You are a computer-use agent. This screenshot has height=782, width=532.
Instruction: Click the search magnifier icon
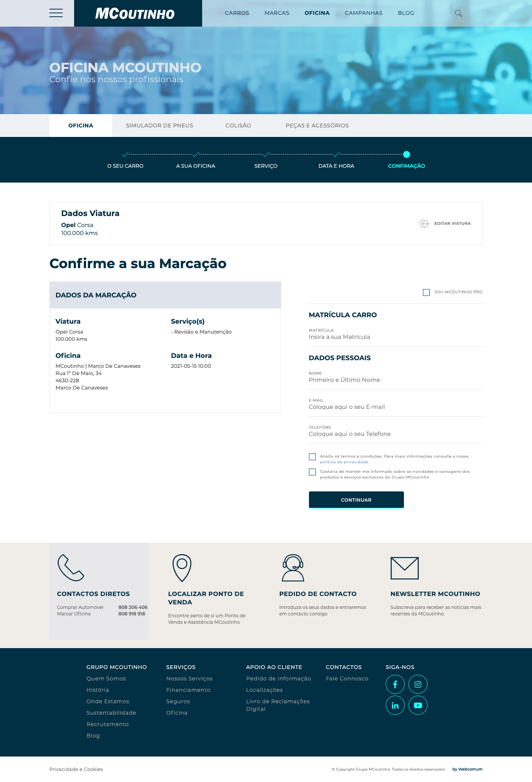tap(459, 13)
